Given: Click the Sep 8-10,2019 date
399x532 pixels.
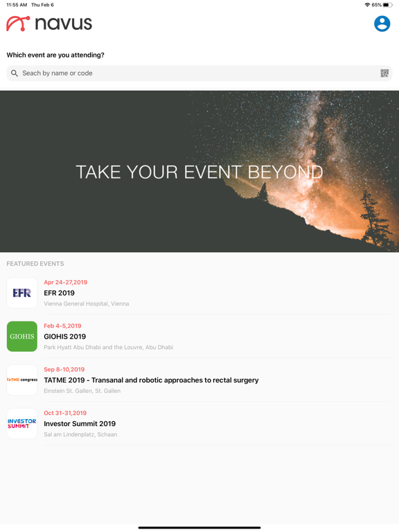Looking at the screenshot, I should tap(64, 369).
